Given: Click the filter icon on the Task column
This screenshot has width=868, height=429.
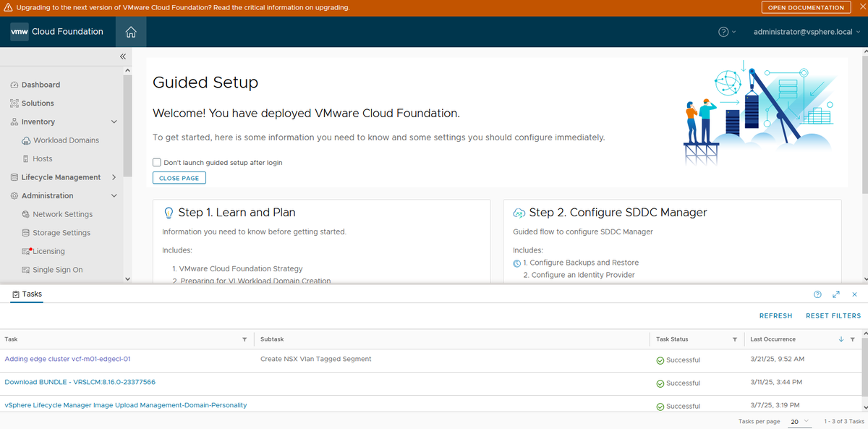Looking at the screenshot, I should [244, 339].
